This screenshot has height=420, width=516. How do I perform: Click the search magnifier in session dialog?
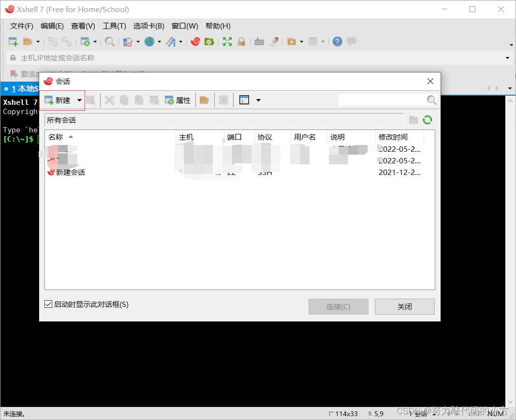432,100
